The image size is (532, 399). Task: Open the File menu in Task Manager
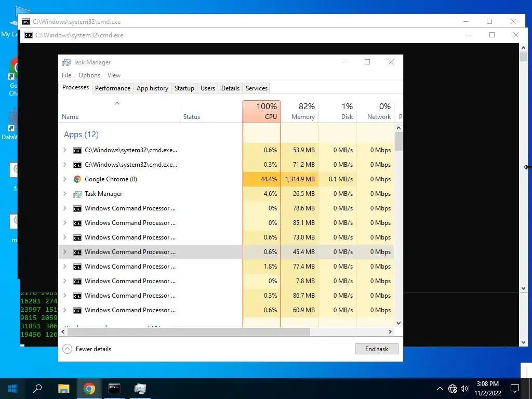[x=66, y=75]
